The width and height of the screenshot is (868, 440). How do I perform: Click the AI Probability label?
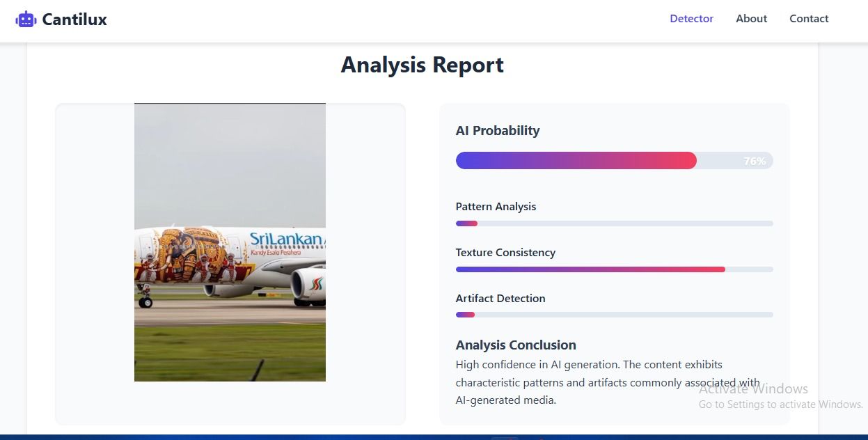(x=498, y=131)
